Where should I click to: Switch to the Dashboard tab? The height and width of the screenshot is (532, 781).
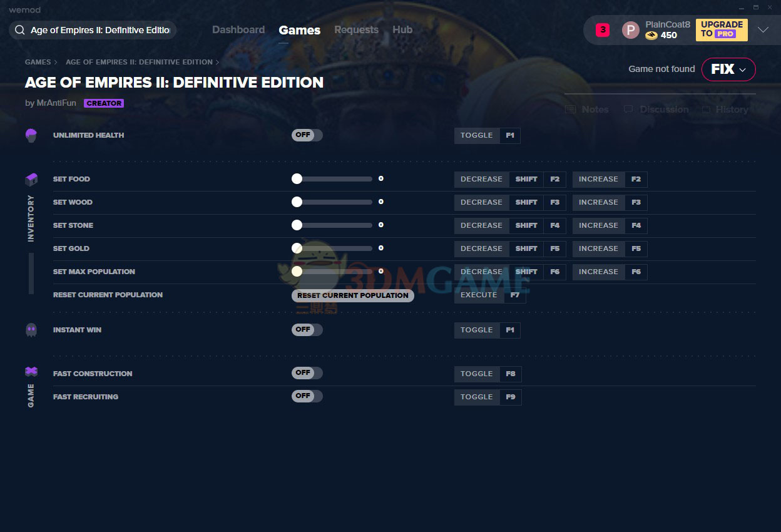tap(238, 30)
